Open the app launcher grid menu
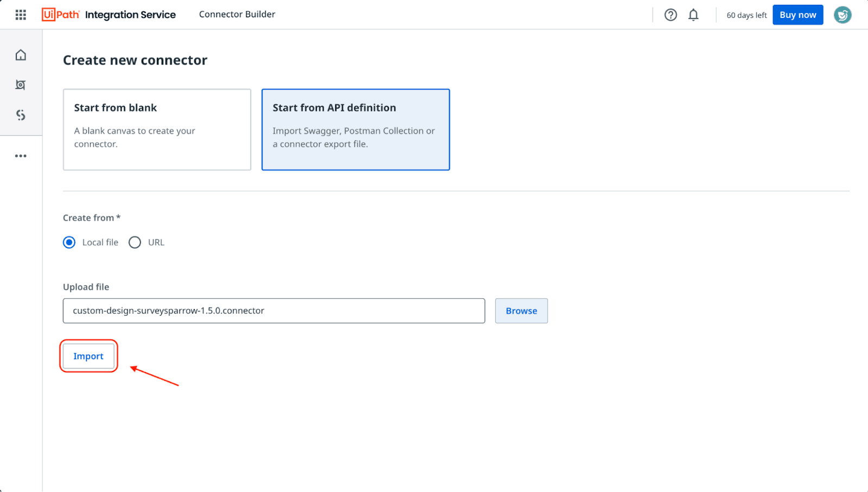Image resolution: width=868 pixels, height=492 pixels. pos(21,15)
